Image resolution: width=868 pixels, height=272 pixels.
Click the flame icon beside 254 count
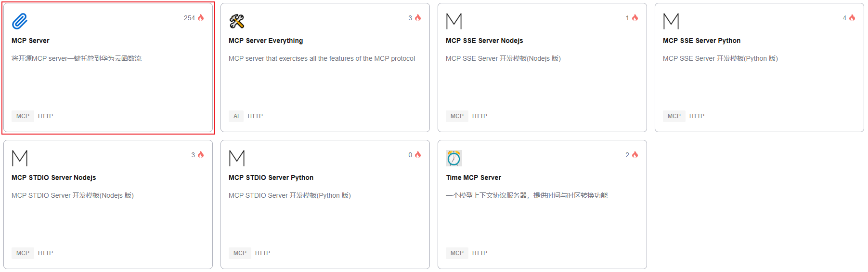pyautogui.click(x=201, y=18)
